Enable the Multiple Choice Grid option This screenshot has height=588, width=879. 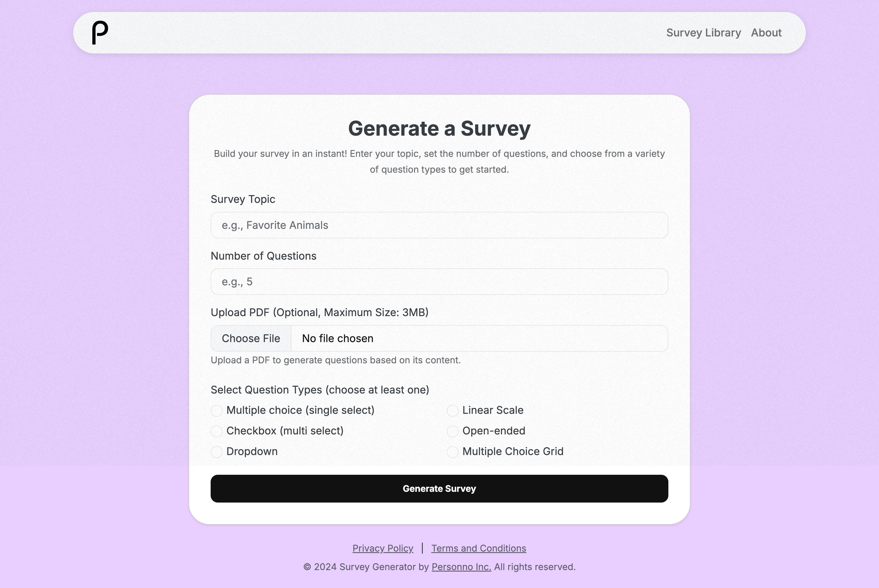pos(453,452)
